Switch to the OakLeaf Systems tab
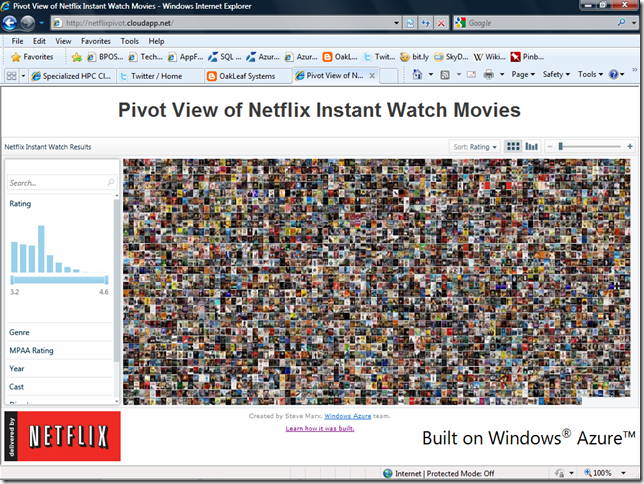Screen dimensions: 644x484 (248, 76)
